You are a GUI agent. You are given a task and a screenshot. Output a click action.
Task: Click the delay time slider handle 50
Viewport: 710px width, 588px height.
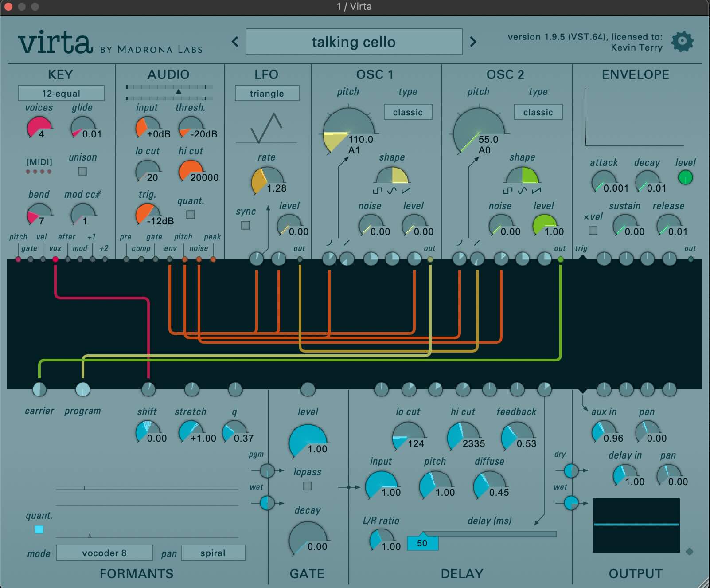pos(422,543)
